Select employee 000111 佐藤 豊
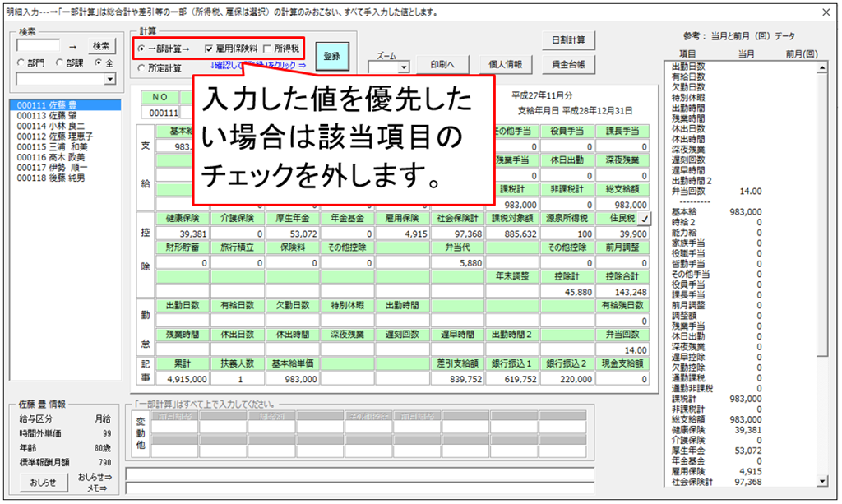842x504 pixels. [x=66, y=105]
